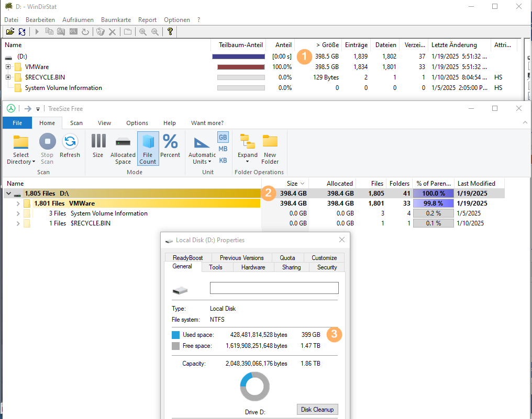Open Automatic Units dropdown in TreeSize
Screen dimensions: 532x419
[202, 158]
